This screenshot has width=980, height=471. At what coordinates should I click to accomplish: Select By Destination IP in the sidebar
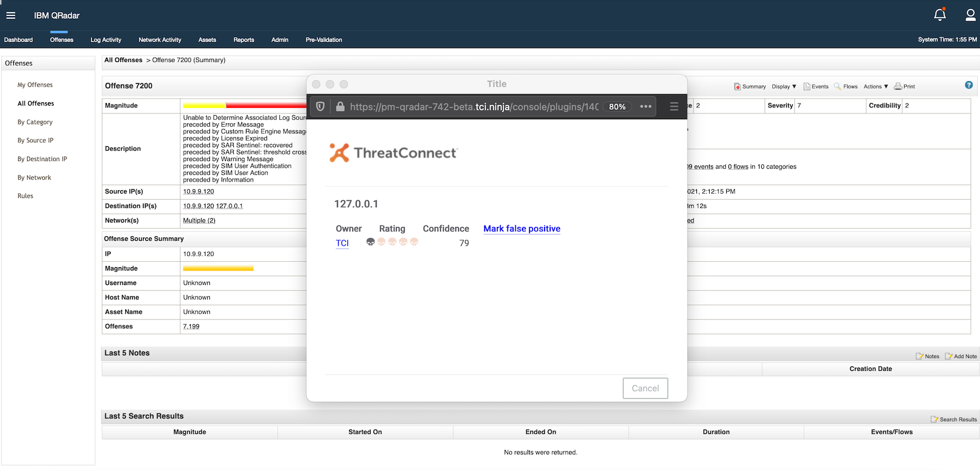[42, 159]
